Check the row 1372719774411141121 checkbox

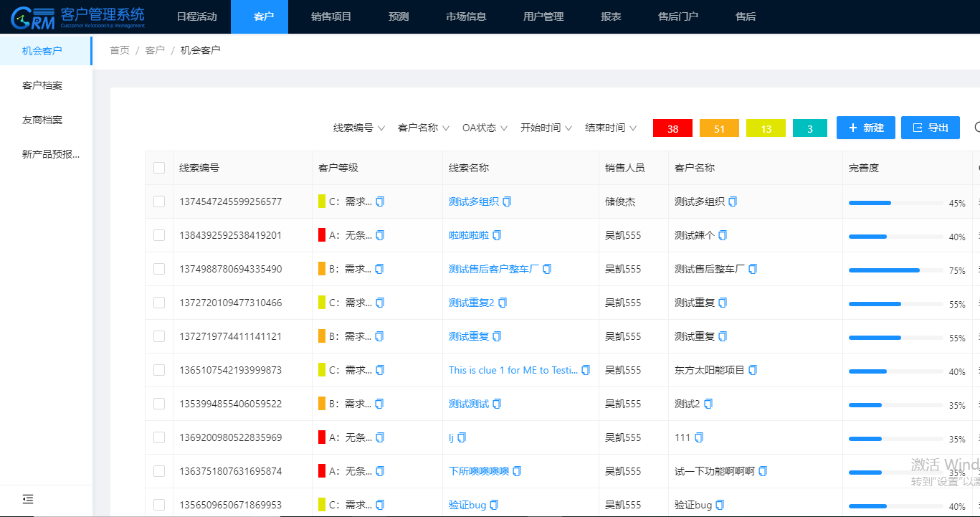coord(159,336)
